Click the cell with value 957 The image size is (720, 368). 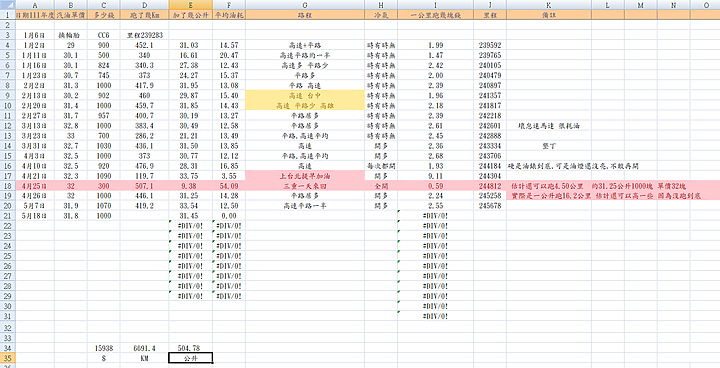[104, 116]
